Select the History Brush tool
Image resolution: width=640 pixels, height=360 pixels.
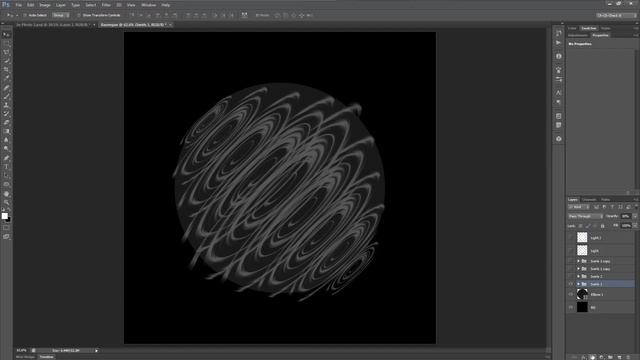tap(6, 113)
